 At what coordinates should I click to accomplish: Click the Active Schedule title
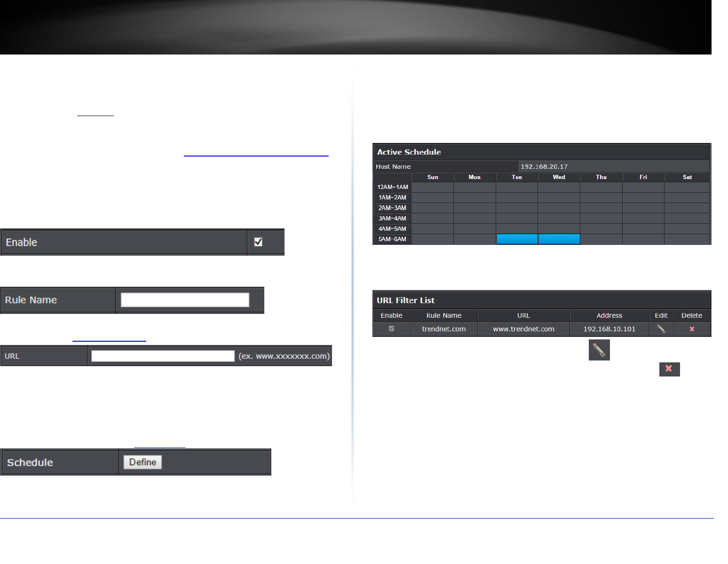(409, 152)
